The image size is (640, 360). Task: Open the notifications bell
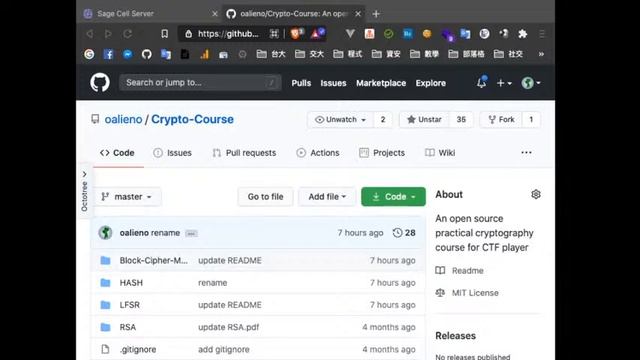pyautogui.click(x=482, y=82)
